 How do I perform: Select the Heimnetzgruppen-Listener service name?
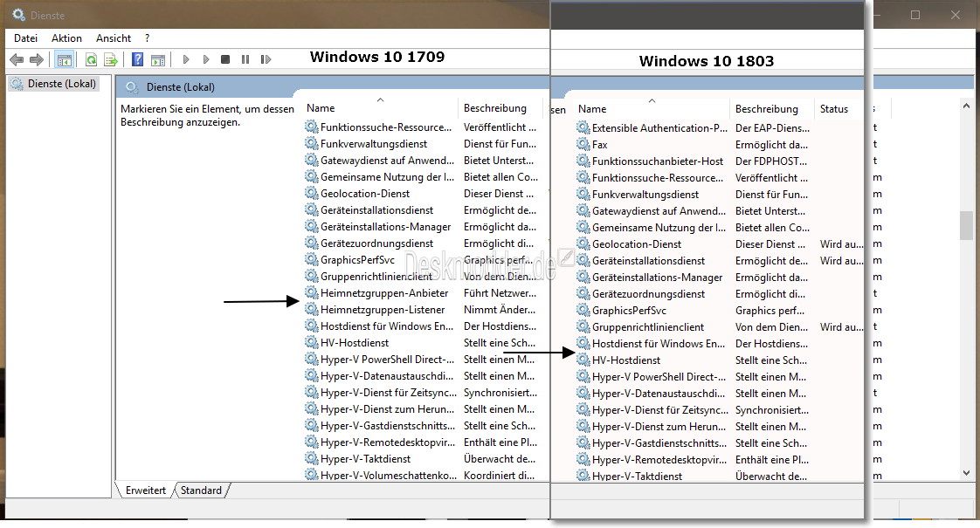383,309
